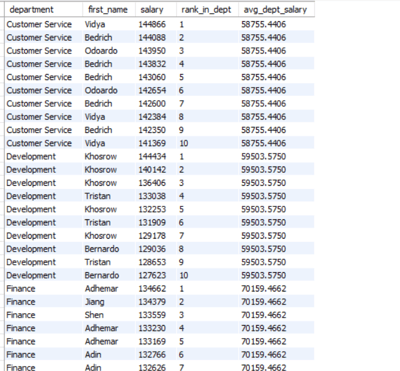Screen dimensions: 400x371
Task: Select salary cell 144866
Action: (x=152, y=24)
